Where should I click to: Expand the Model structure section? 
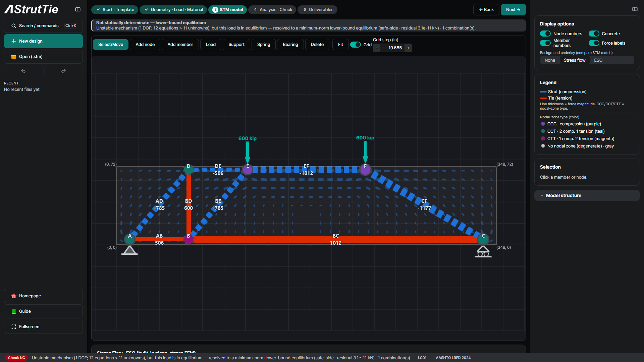click(x=587, y=195)
